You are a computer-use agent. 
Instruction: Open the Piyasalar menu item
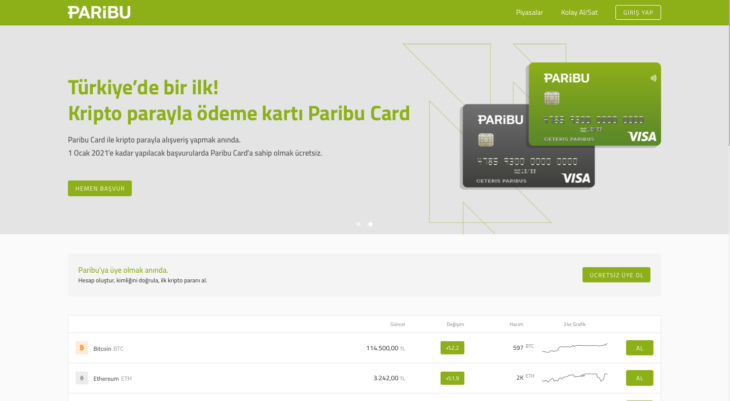(529, 13)
